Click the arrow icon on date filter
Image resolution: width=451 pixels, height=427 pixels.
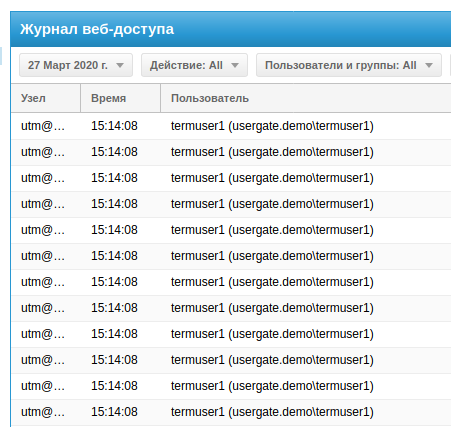tap(120, 65)
